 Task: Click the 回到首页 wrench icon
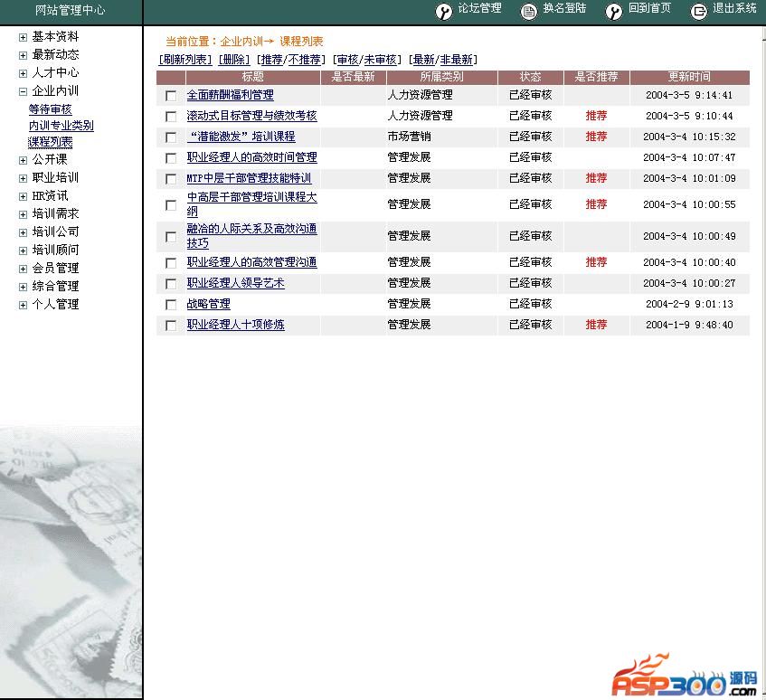[x=613, y=11]
